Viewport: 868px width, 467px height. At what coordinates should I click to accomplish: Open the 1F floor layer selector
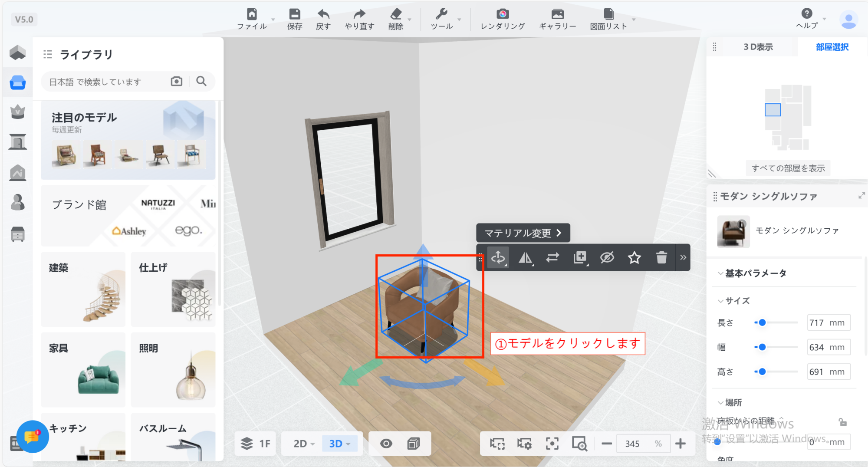tap(255, 444)
